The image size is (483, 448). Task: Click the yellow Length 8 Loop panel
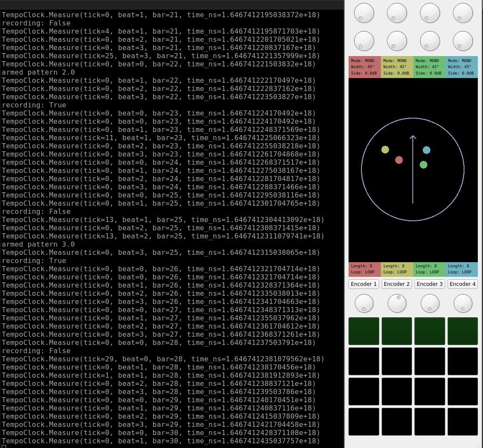397,269
